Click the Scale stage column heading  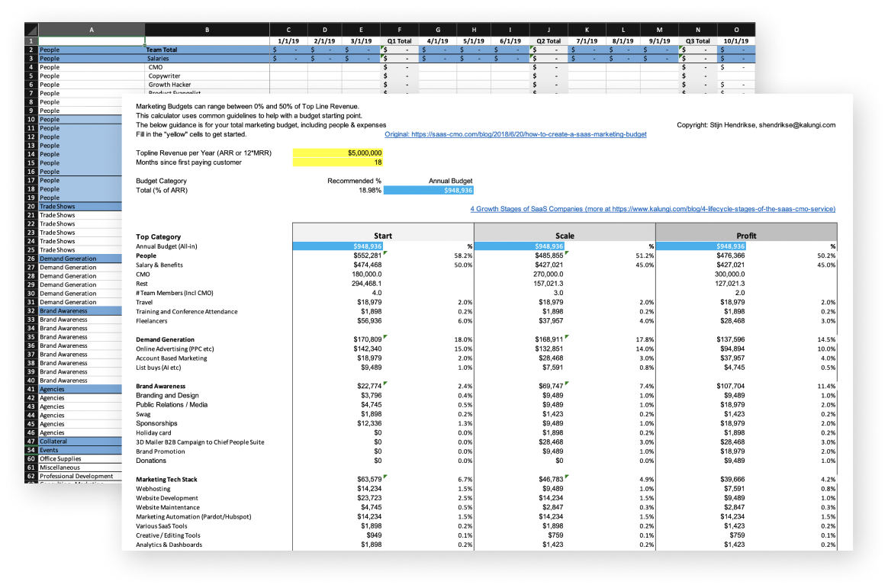pos(565,236)
